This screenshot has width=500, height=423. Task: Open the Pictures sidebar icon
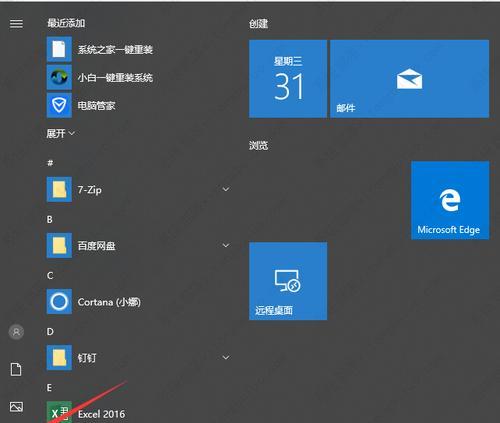[16, 407]
